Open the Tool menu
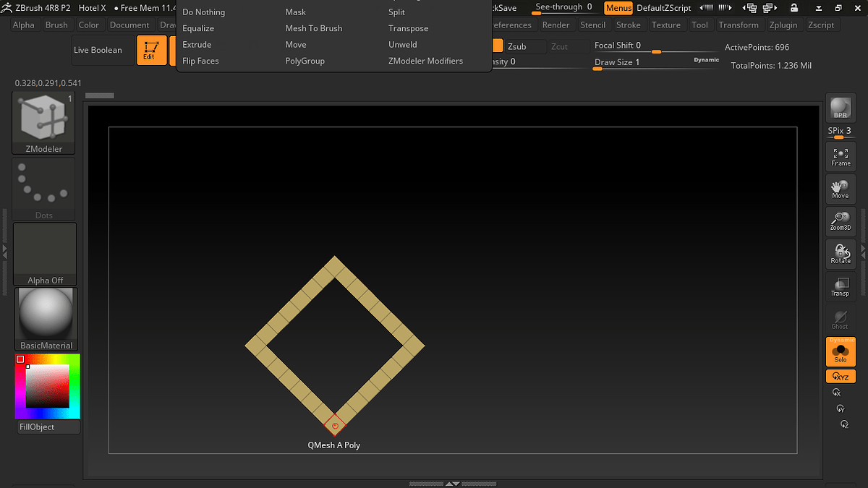 pos(699,25)
